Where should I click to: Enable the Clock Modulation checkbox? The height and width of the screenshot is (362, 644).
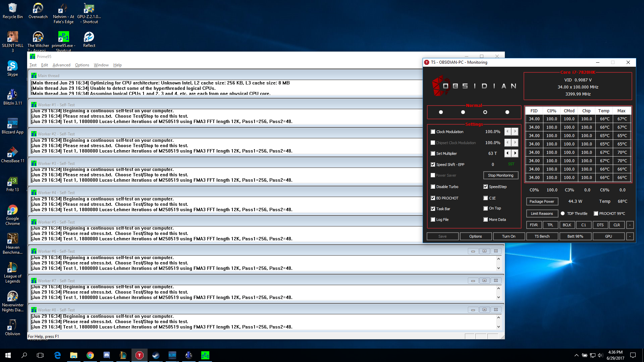click(x=433, y=132)
